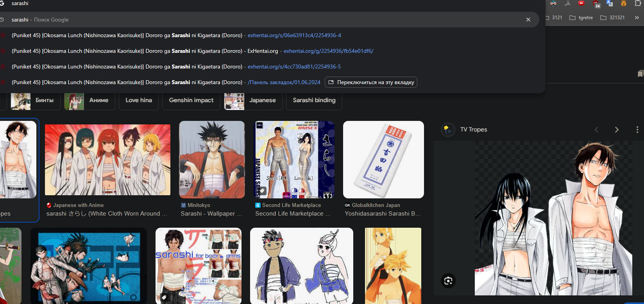The image size is (644, 304).
Task: Open the Minitokyo red-coat character thumbnail
Action: [212, 160]
